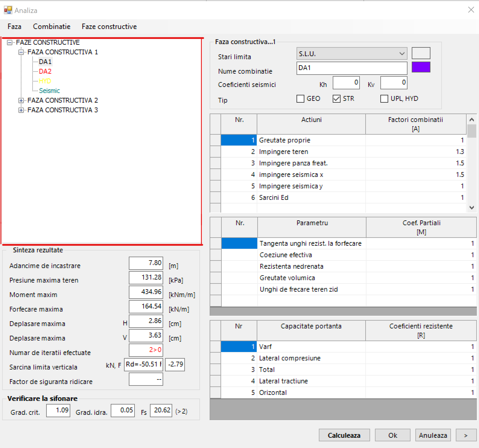Open the Faze constructive menu
The width and height of the screenshot is (479, 448).
(x=109, y=27)
